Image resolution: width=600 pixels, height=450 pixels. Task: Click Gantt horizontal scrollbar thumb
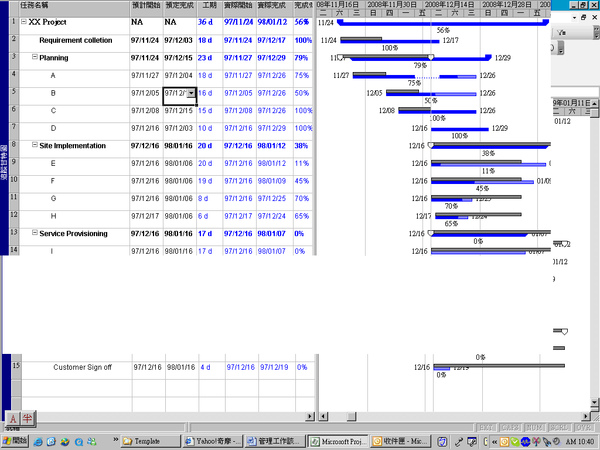352,416
